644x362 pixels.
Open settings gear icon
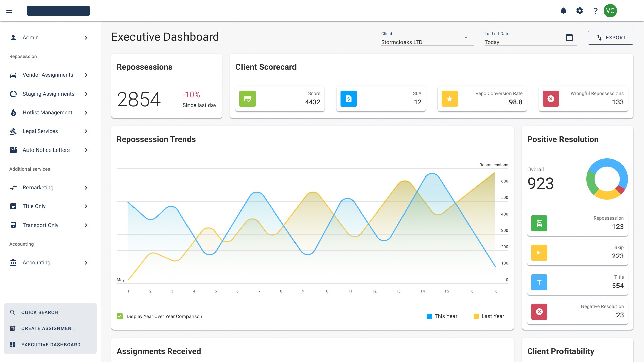point(580,11)
